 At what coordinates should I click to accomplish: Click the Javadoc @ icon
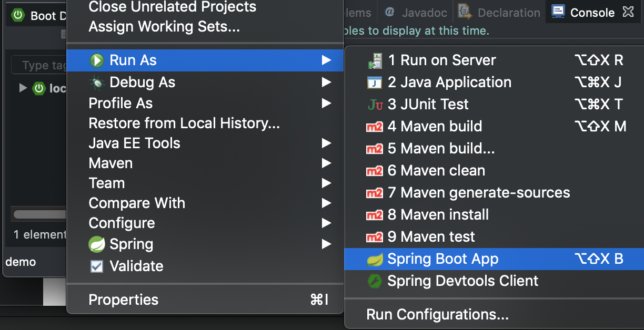click(x=389, y=12)
